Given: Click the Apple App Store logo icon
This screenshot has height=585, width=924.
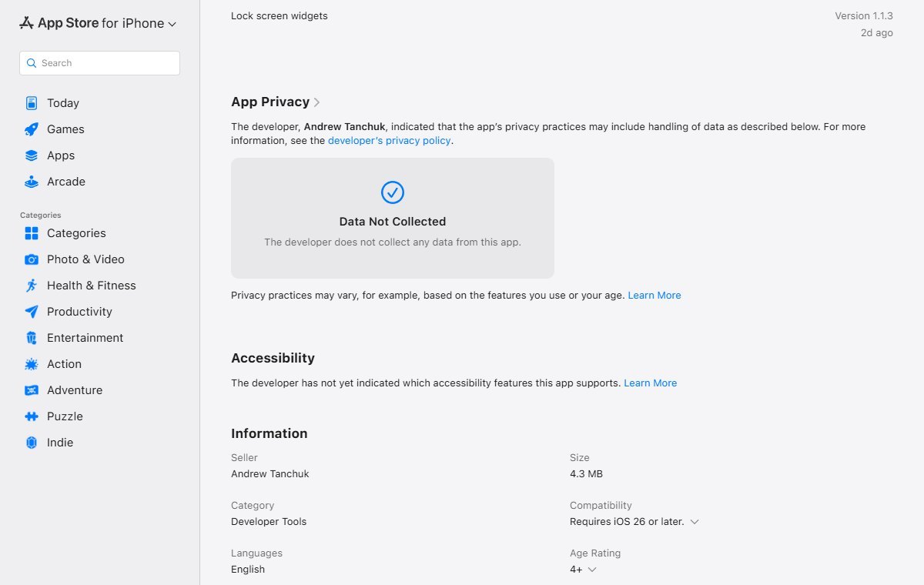Looking at the screenshot, I should (x=27, y=23).
